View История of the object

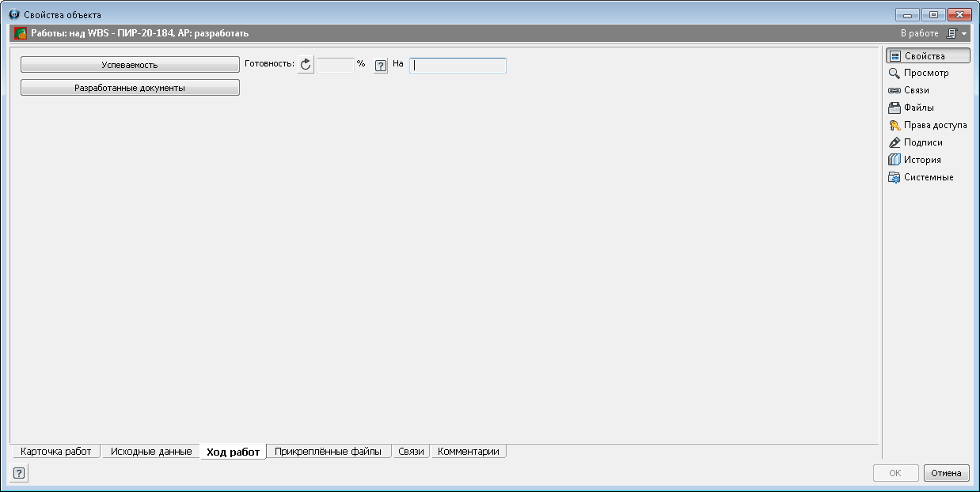pyautogui.click(x=914, y=161)
